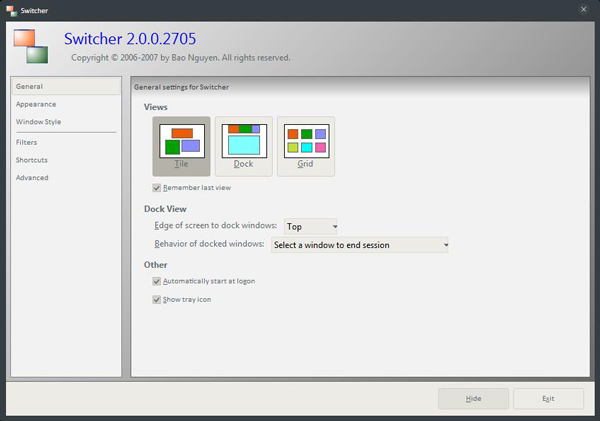Click the Switcher title bar icon
Image resolution: width=600 pixels, height=421 pixels.
point(11,11)
